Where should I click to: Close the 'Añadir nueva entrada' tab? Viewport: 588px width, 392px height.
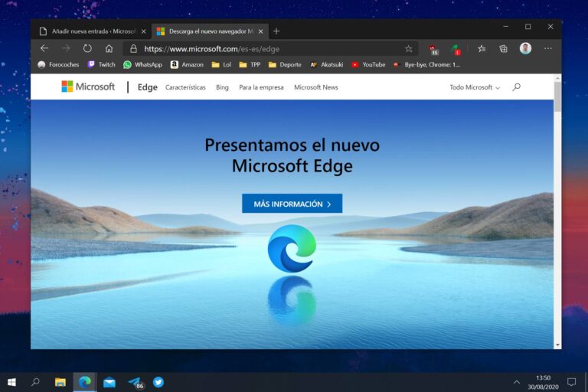[143, 31]
